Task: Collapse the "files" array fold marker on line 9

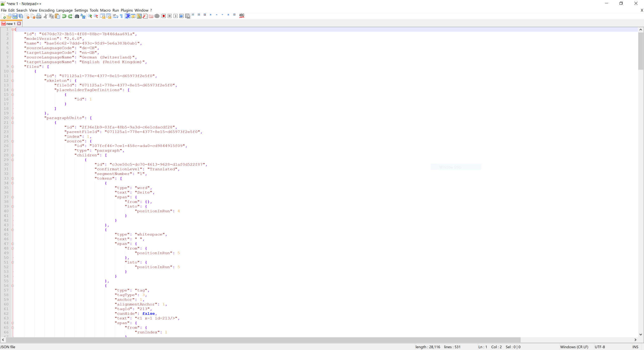Action: 13,67
